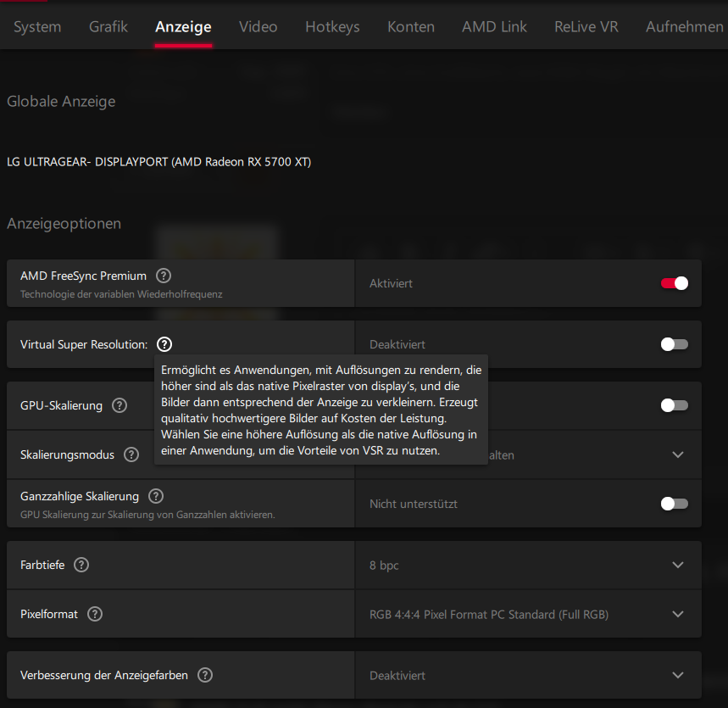Click Anzeigeoptionen section heading
Image resolution: width=728 pixels, height=708 pixels.
click(64, 224)
